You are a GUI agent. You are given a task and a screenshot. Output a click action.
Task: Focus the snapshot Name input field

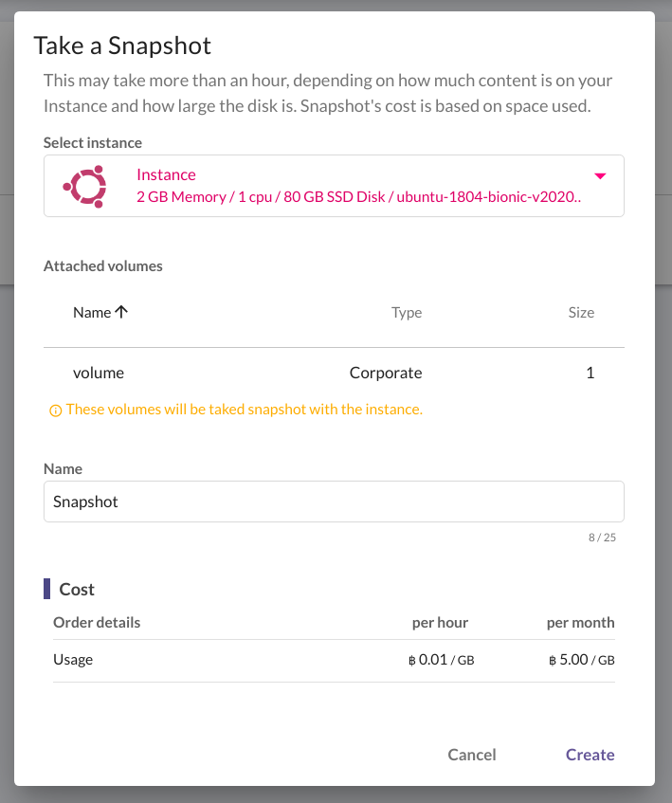coord(334,502)
